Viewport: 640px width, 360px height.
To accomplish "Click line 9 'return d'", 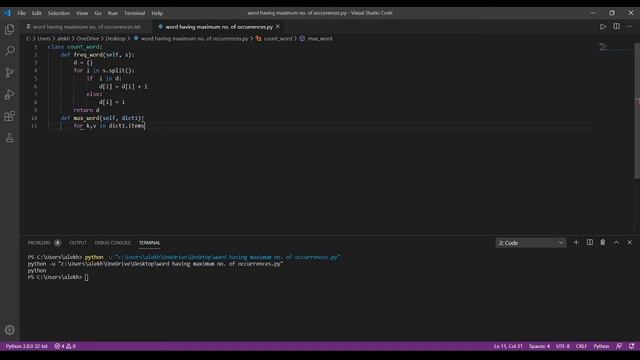I will coord(86,110).
